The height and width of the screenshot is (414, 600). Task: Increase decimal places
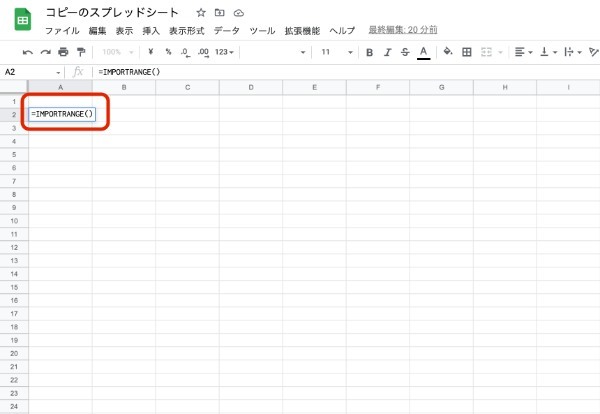(x=203, y=52)
